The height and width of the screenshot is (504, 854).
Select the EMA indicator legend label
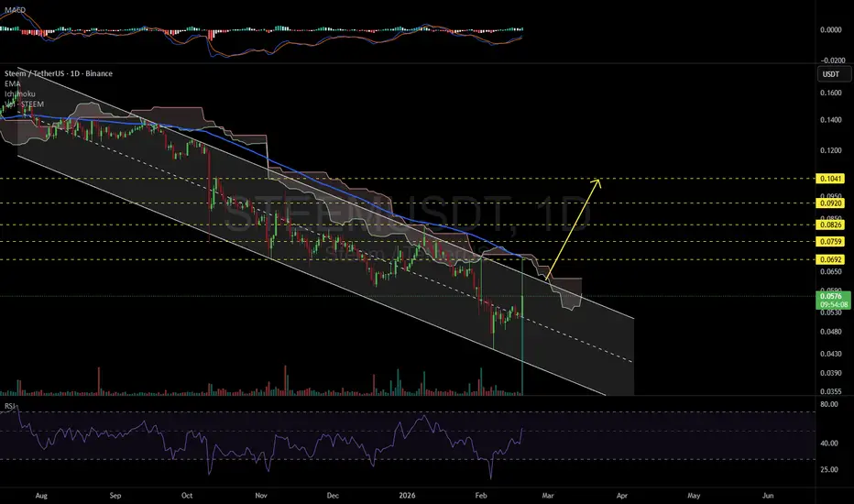12,83
